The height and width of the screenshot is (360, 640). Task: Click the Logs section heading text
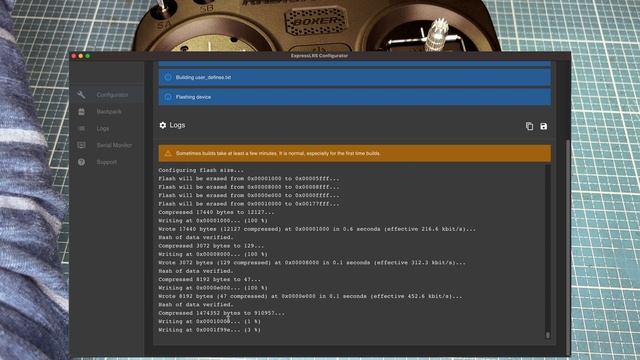pyautogui.click(x=177, y=125)
